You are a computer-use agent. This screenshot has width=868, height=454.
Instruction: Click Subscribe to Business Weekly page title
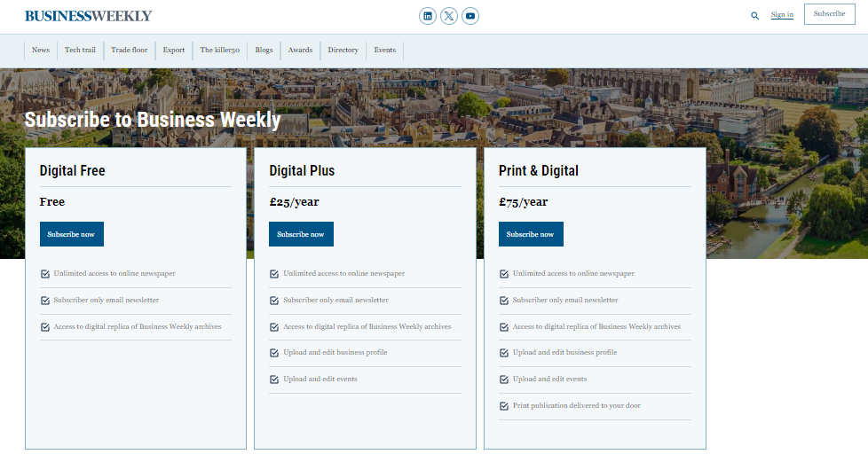point(153,120)
